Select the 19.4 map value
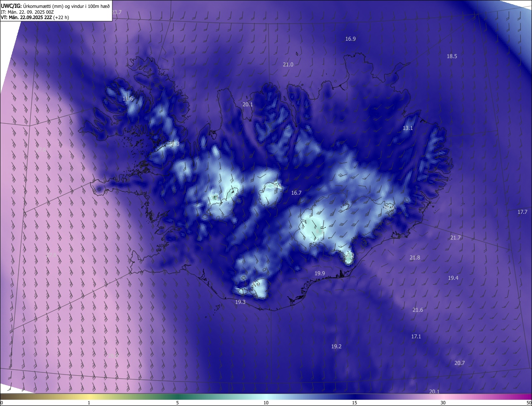 (453, 278)
